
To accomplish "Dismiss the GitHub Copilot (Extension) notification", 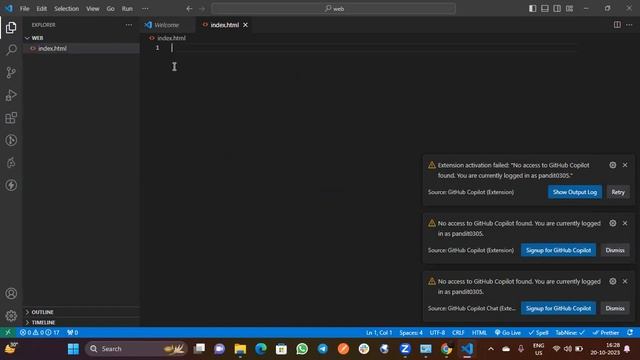I will [x=615, y=250].
